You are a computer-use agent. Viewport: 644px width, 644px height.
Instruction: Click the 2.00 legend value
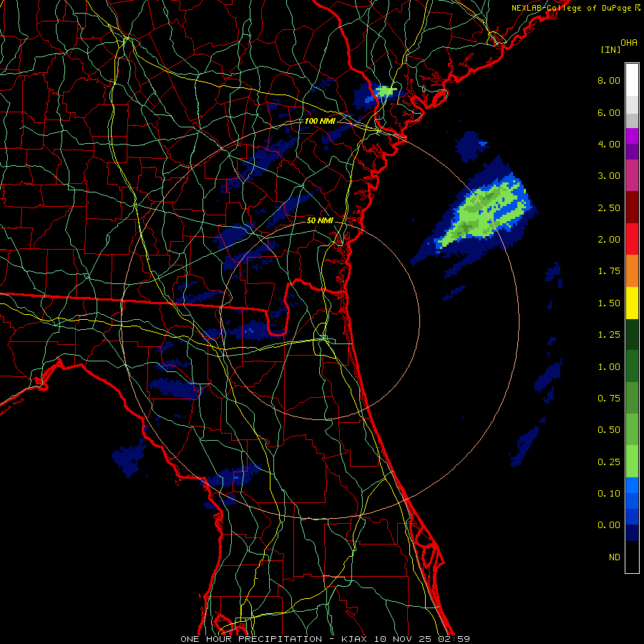609,240
